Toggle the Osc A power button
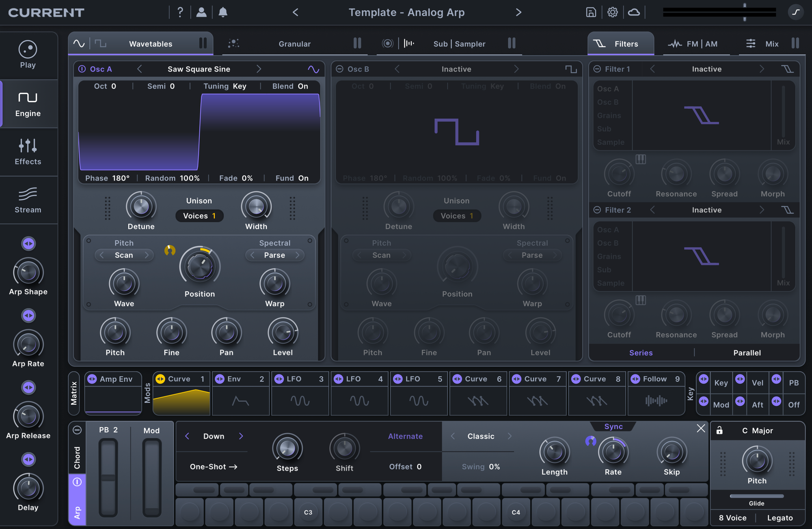The width and height of the screenshot is (812, 529). 82,69
